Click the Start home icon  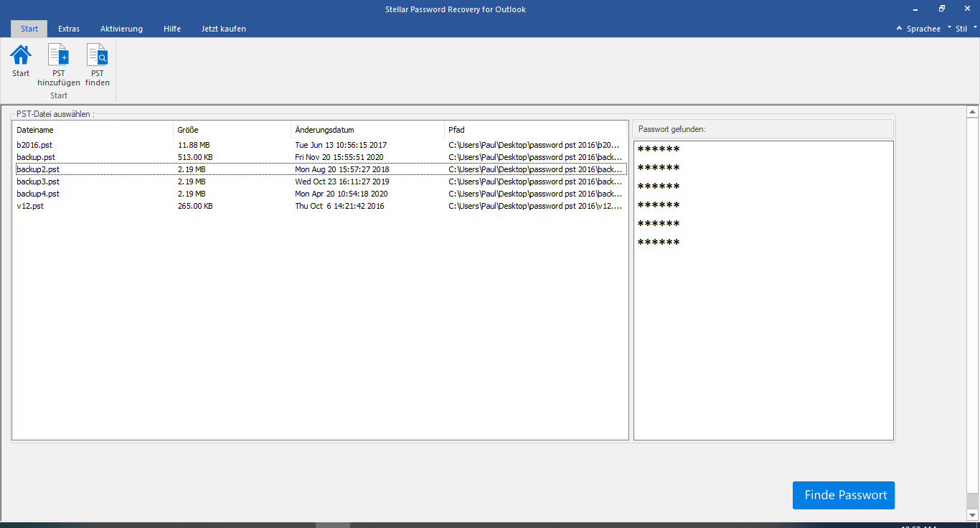coord(21,55)
